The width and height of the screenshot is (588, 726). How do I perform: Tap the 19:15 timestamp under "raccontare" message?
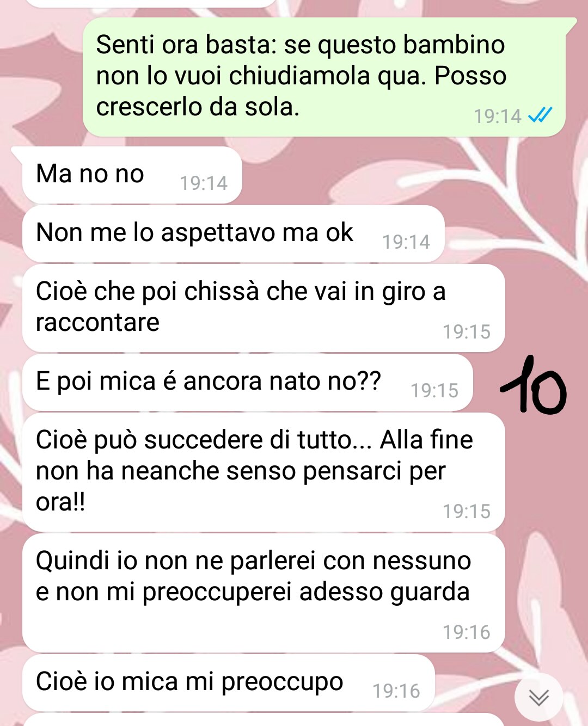click(467, 331)
